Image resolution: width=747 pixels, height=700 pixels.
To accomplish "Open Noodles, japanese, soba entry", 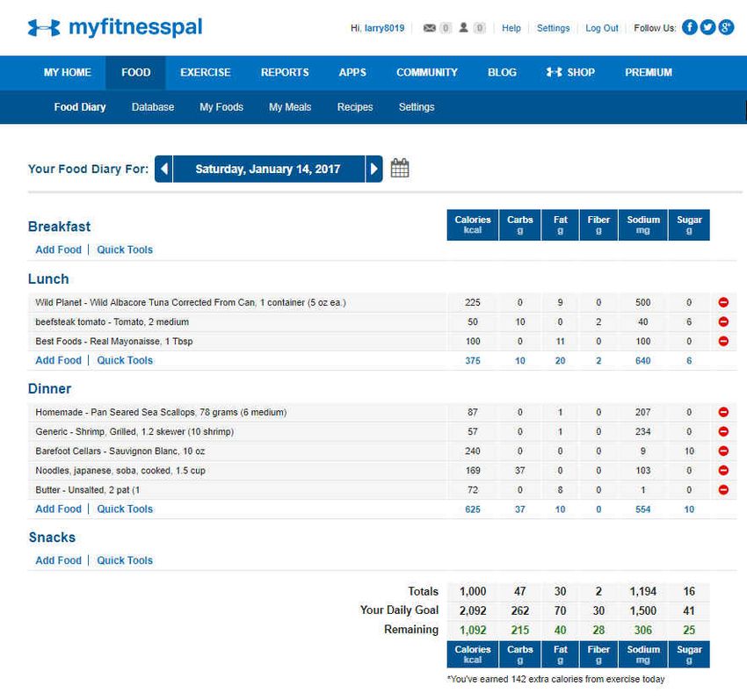I will tap(120, 471).
